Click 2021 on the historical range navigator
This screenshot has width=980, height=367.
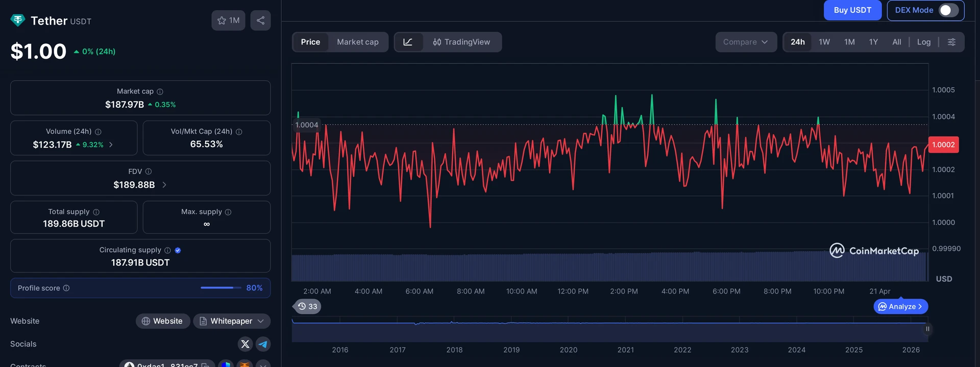(x=625, y=350)
